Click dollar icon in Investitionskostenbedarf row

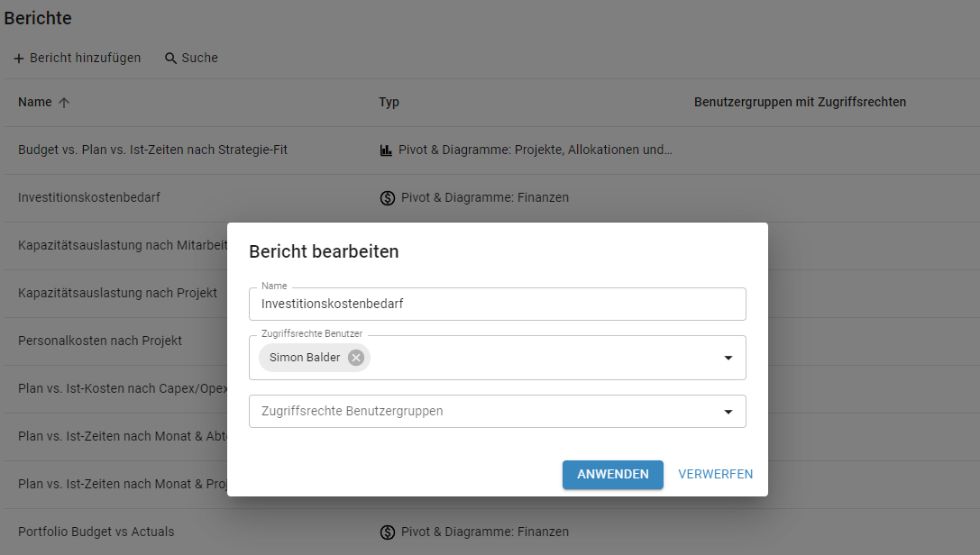[388, 198]
